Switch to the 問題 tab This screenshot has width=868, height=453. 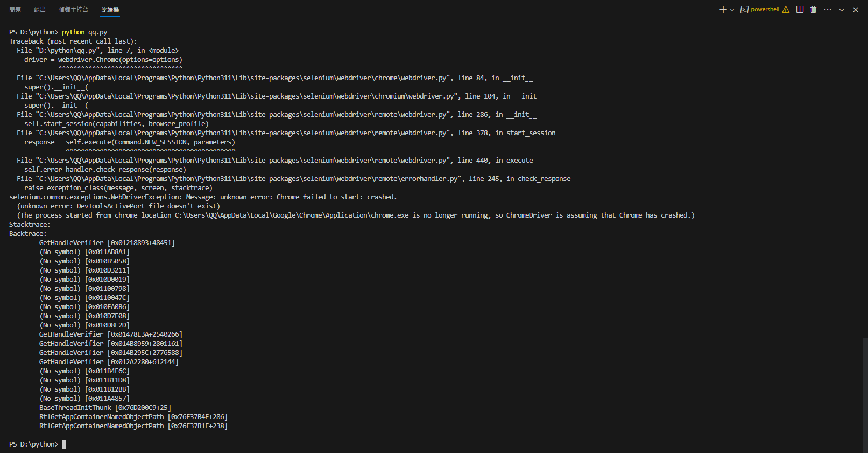click(15, 9)
